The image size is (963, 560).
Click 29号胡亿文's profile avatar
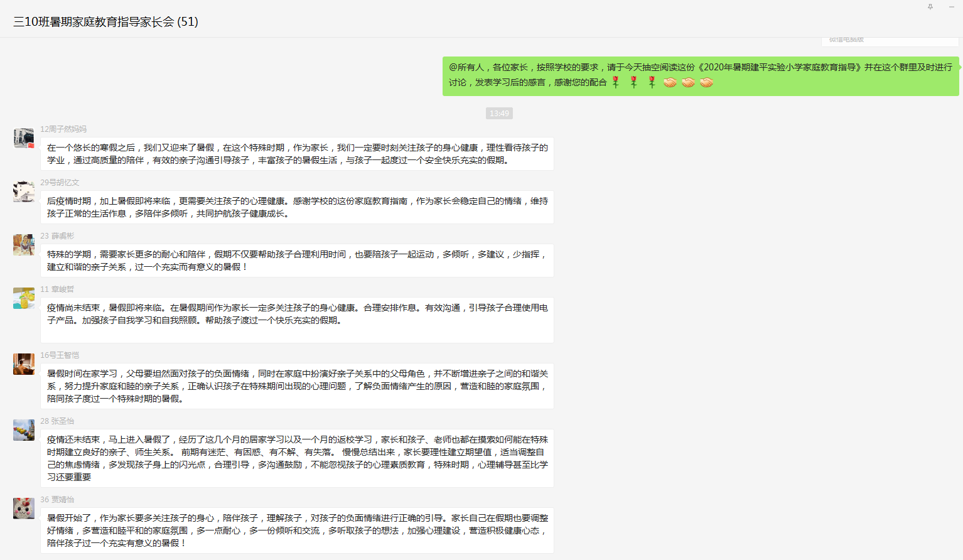24,191
